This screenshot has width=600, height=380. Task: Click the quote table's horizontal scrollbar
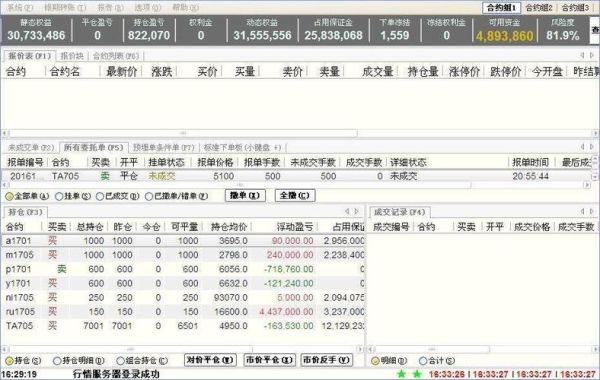[300, 133]
